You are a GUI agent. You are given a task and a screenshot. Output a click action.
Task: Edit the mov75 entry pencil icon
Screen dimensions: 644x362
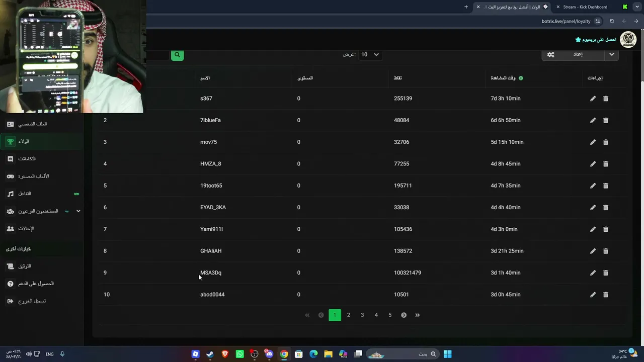(593, 142)
